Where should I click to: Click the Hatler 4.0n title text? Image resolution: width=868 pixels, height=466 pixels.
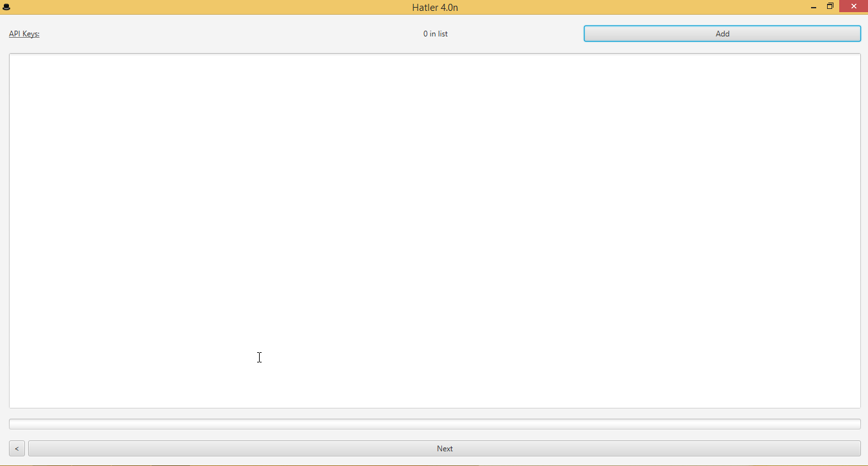pyautogui.click(x=435, y=8)
